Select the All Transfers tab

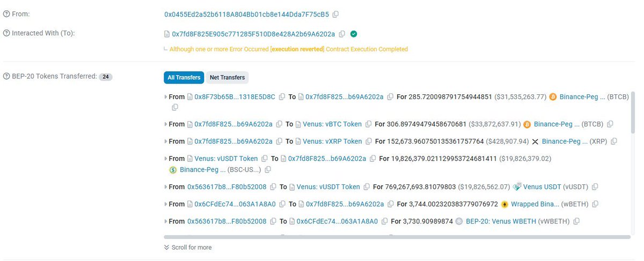tap(184, 78)
